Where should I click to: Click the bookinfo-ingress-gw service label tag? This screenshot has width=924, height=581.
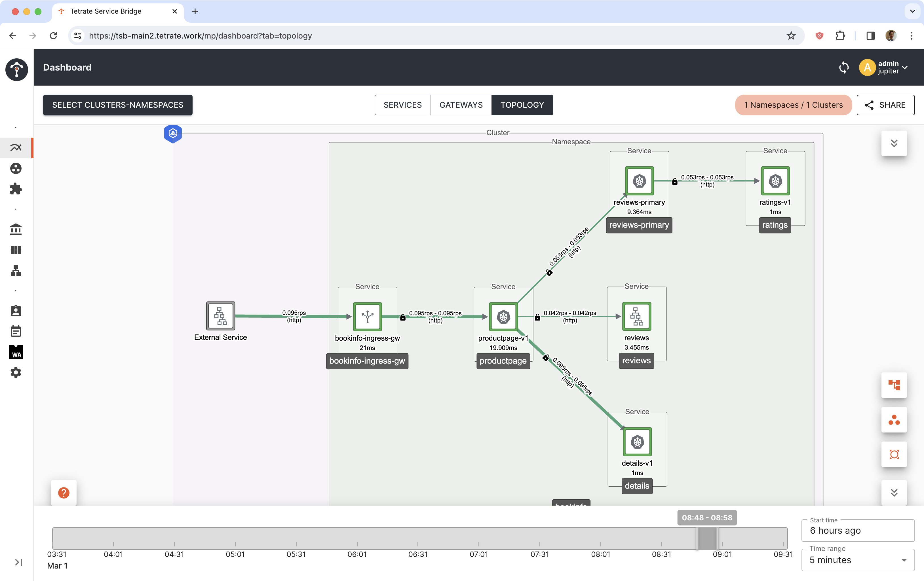tap(367, 361)
